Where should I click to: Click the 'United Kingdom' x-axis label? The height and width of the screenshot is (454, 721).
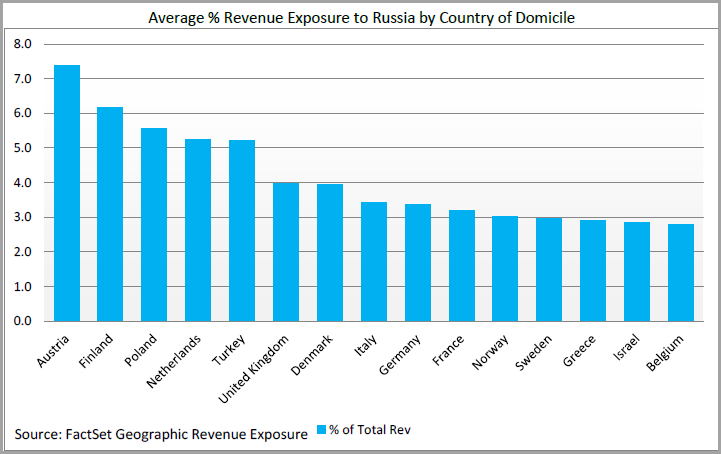point(253,369)
